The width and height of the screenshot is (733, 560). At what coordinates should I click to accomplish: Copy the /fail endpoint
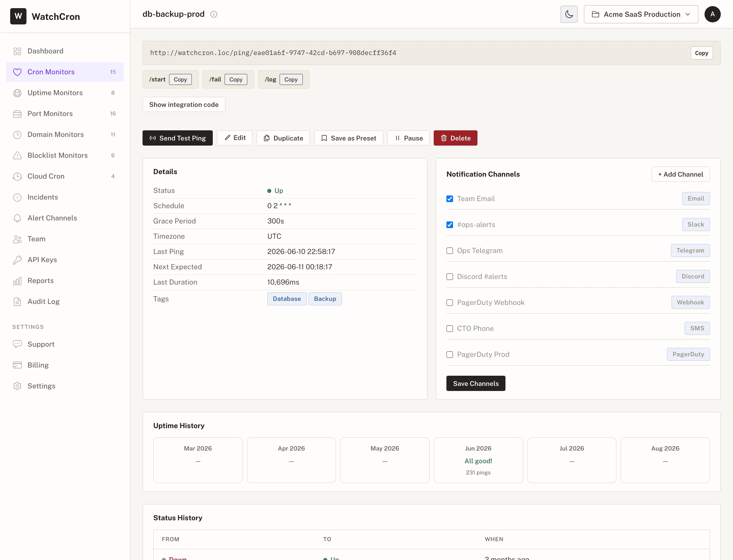[236, 80]
